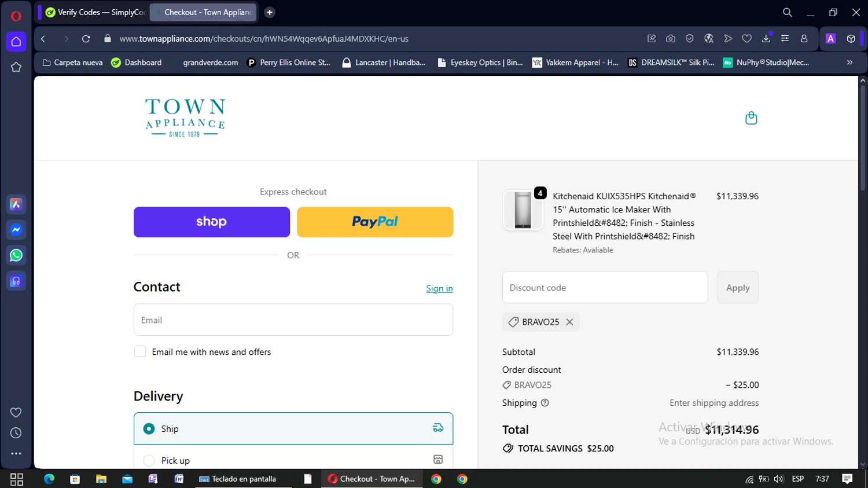Open grandverde.com bookmark
The width and height of the screenshot is (868, 488).
click(204, 63)
